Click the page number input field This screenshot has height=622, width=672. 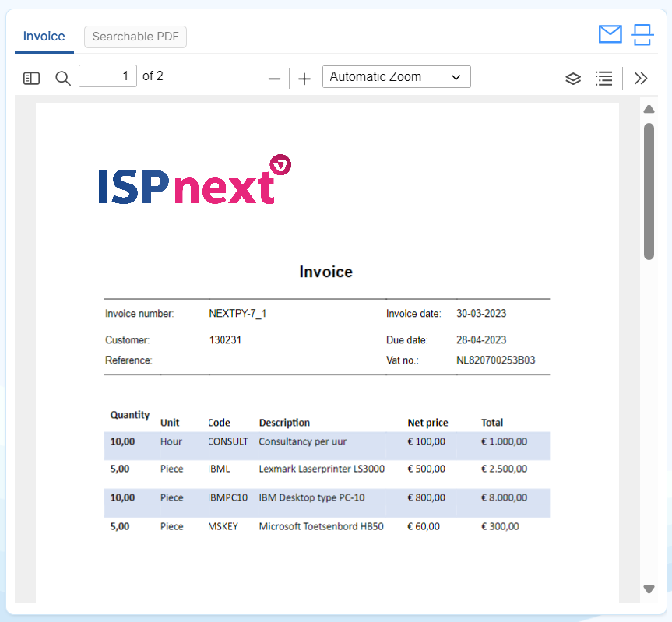(107, 76)
